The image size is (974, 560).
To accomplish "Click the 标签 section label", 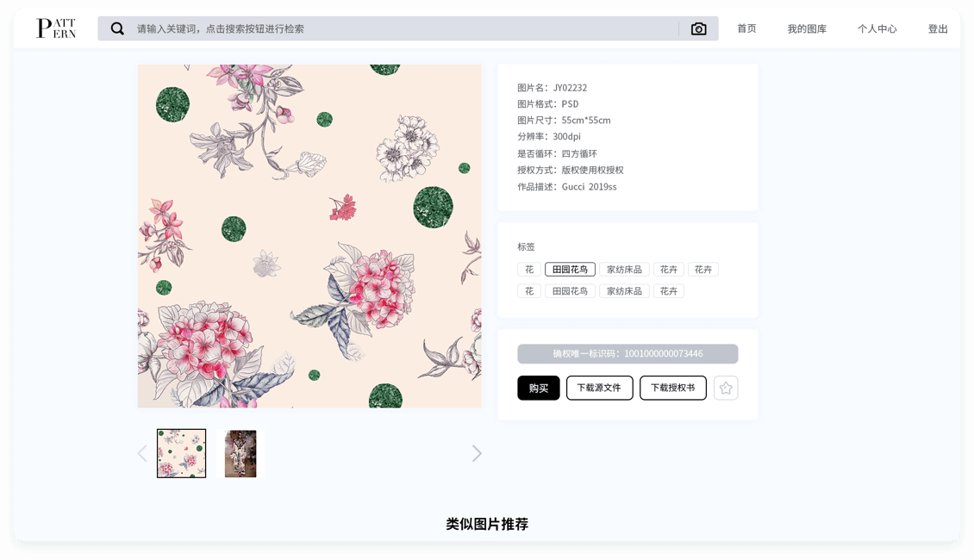I will point(526,246).
